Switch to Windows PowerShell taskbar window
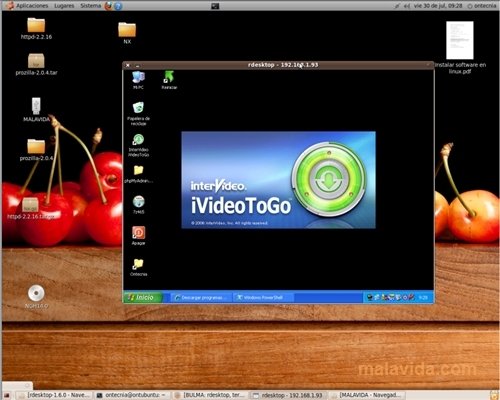 coord(263,297)
